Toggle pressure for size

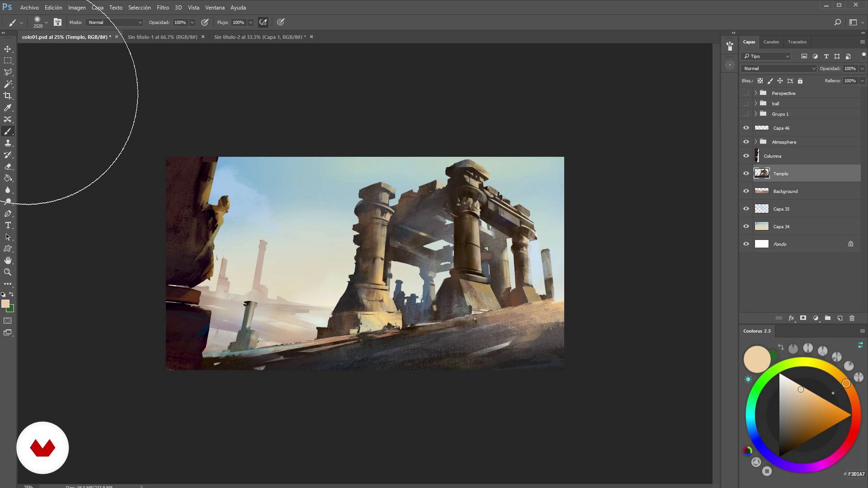[x=281, y=22]
